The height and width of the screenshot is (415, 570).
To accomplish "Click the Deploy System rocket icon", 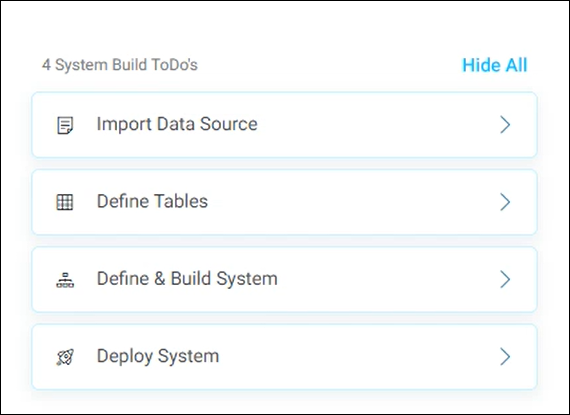I will 65,357.
